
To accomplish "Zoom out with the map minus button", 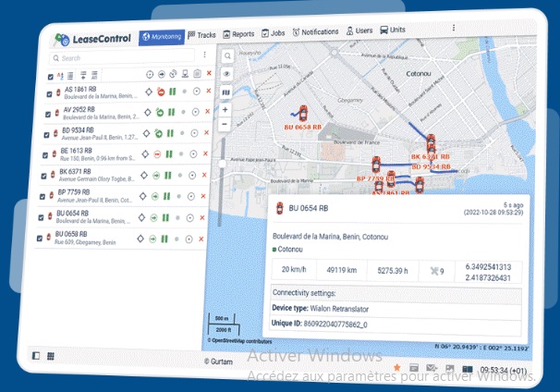I will click(225, 123).
